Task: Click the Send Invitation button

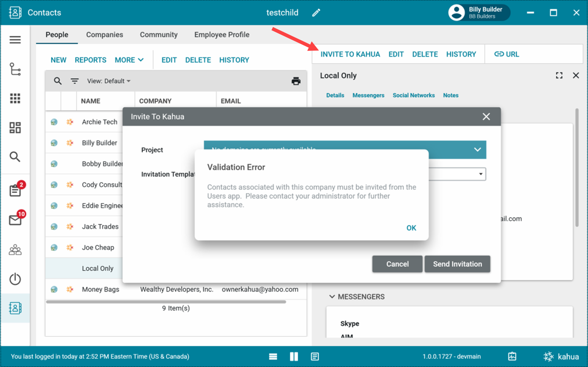Action: pyautogui.click(x=457, y=264)
